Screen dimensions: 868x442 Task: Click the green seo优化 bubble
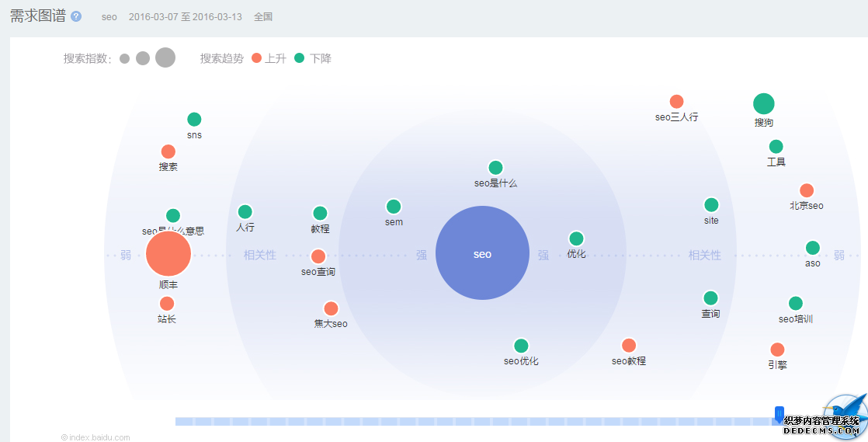521,346
